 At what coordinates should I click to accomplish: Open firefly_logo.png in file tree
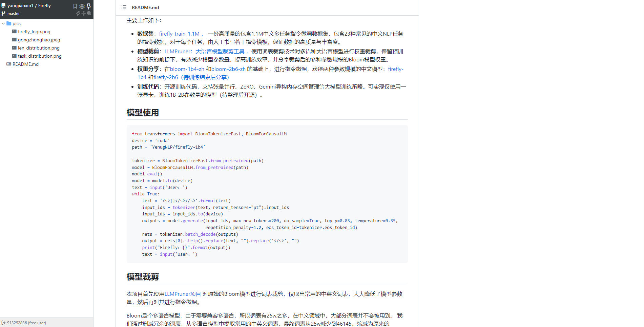[34, 32]
